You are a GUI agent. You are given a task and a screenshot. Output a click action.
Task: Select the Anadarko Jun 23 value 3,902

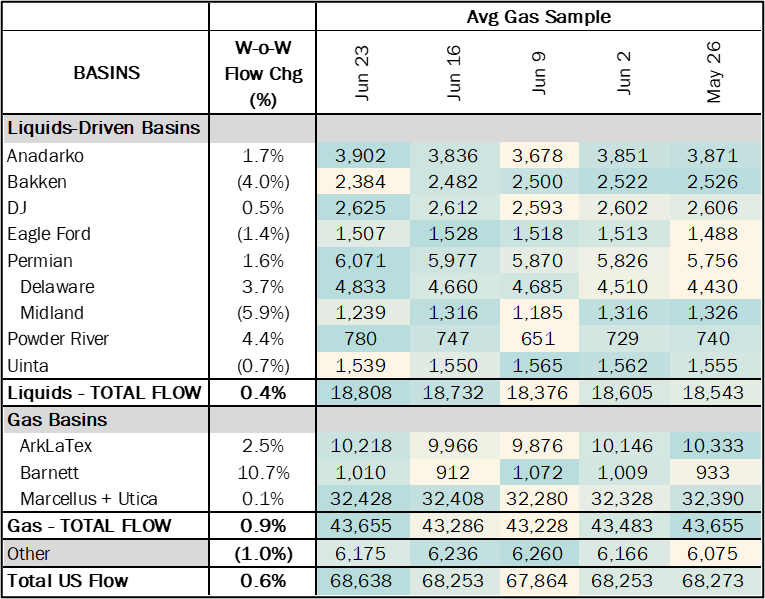[x=360, y=156]
